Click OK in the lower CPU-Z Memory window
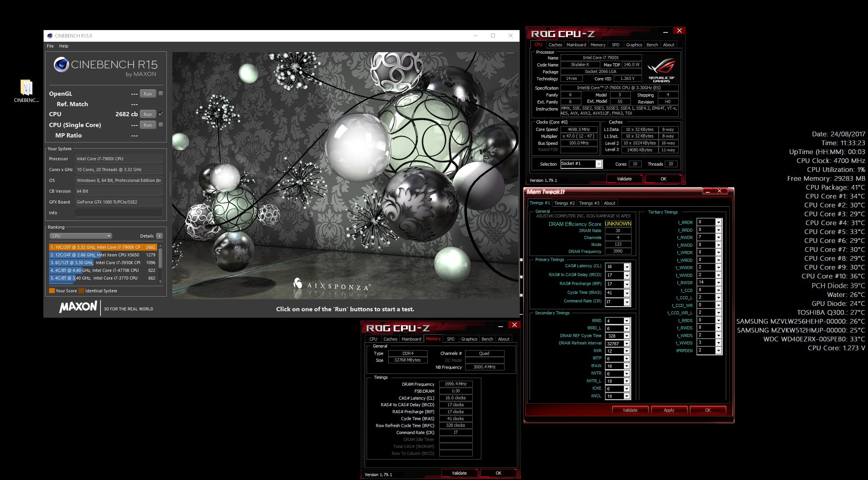The height and width of the screenshot is (480, 868). 498,473
